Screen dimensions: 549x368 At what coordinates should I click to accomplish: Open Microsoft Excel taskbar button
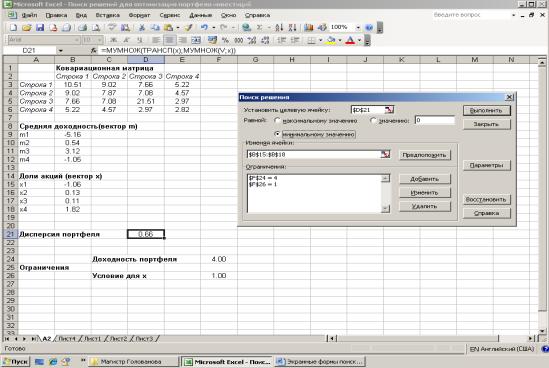[x=228, y=361]
